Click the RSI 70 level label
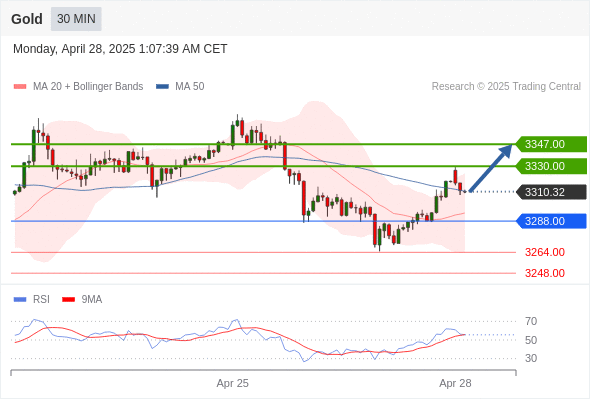The height and width of the screenshot is (400, 590). pos(531,321)
